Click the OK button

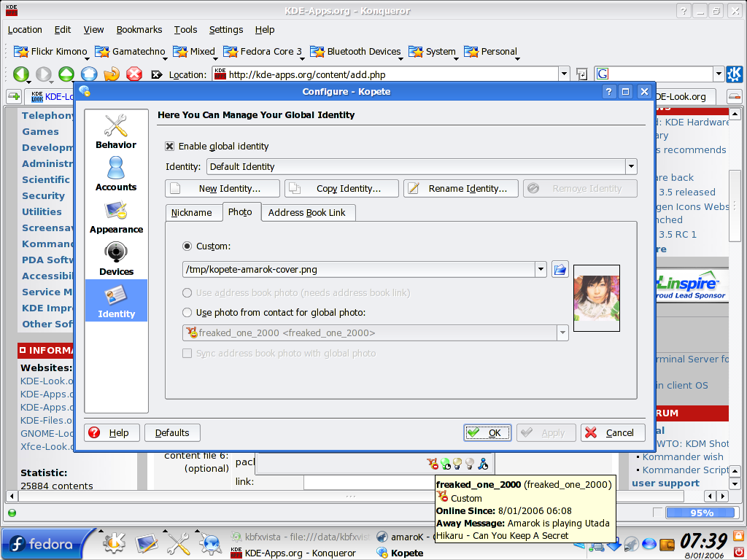(487, 433)
